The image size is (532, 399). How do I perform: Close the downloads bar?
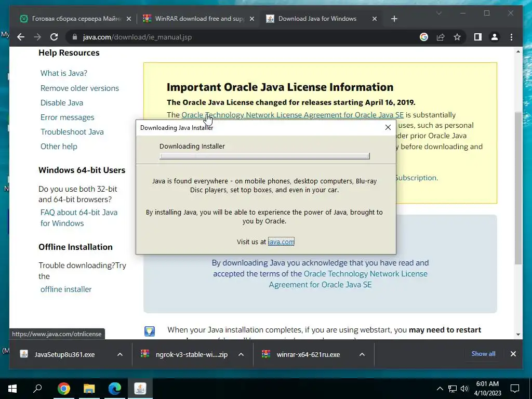tap(513, 354)
